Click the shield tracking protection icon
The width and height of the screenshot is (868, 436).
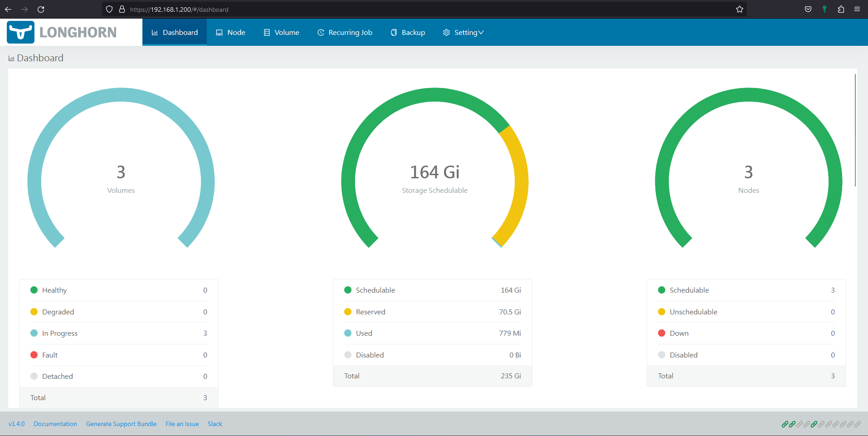[x=109, y=9]
